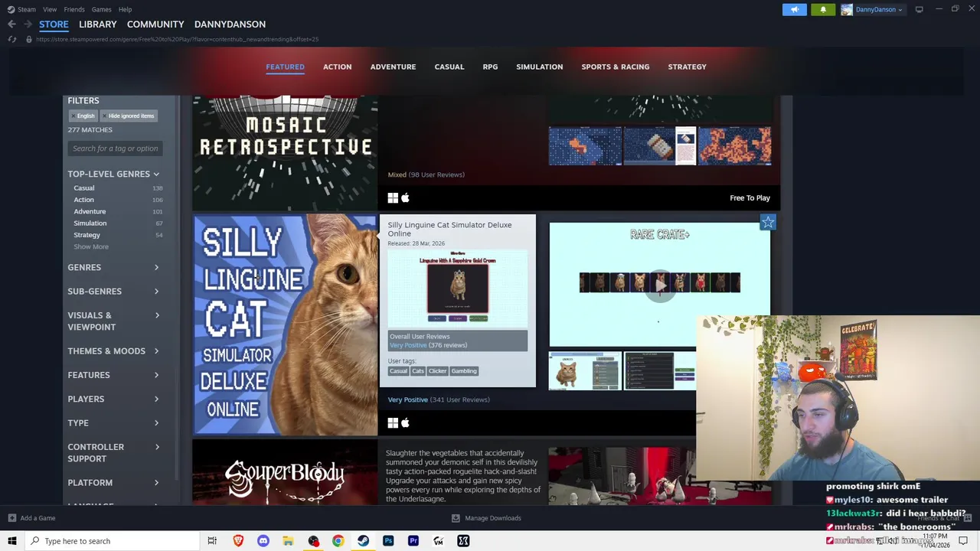Expand VISUALS & VIEWPOINT filter section
Viewport: 980px width, 551px height.
(113, 321)
